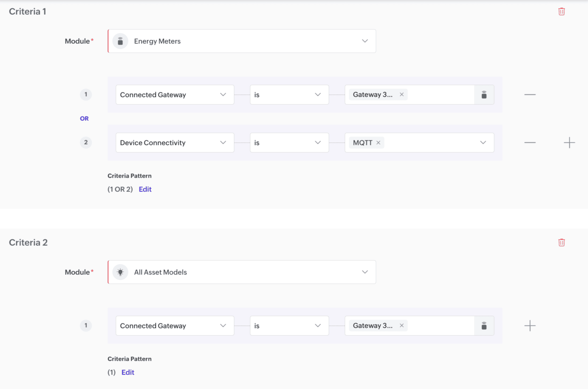Remove condition row 1 with minus icon
Viewport: 588px width, 389px height.
tap(530, 95)
